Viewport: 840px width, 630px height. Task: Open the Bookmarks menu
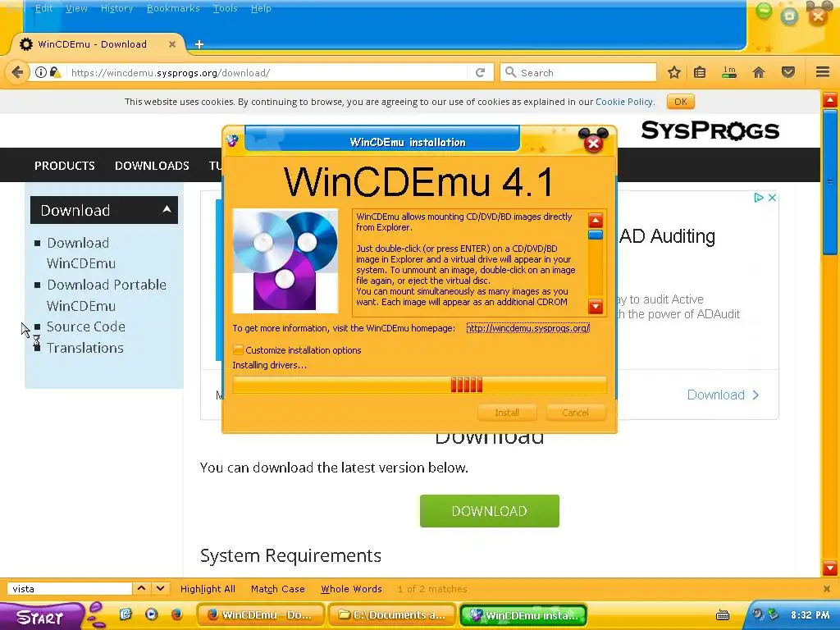point(173,8)
